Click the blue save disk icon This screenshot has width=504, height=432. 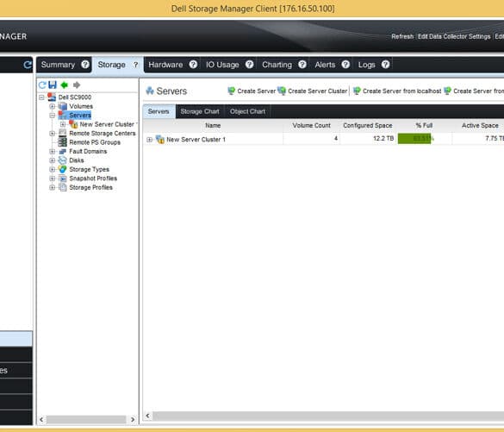click(53, 85)
